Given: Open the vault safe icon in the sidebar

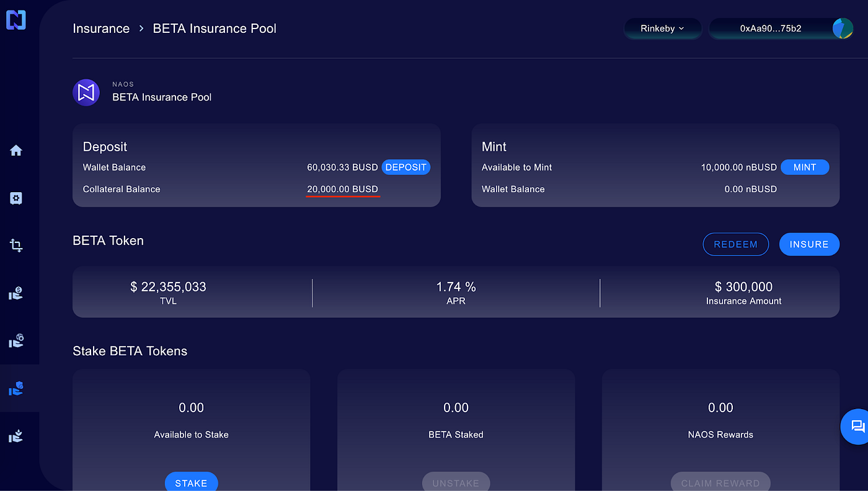Looking at the screenshot, I should pyautogui.click(x=16, y=198).
